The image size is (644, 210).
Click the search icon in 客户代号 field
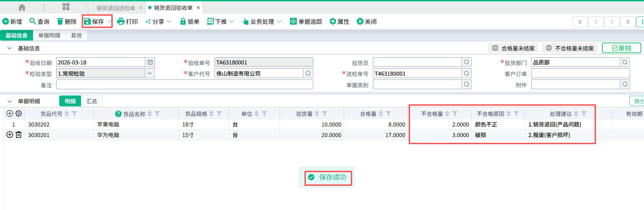click(308, 73)
